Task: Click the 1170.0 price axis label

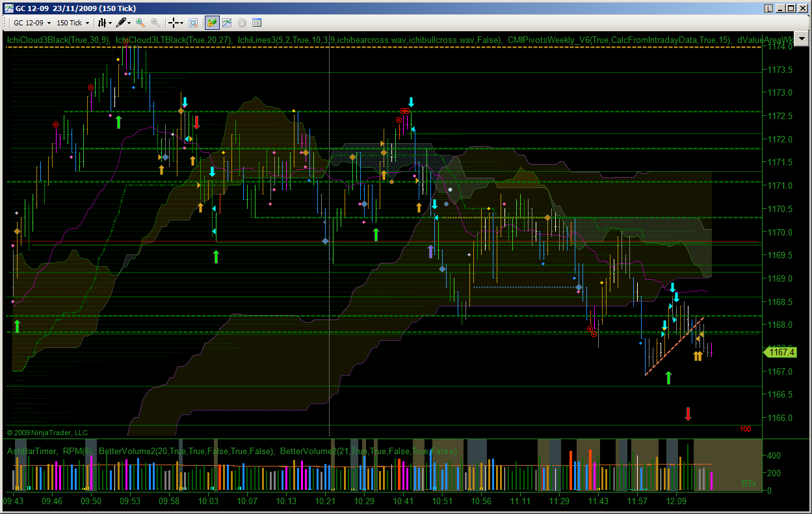Action: [780, 232]
